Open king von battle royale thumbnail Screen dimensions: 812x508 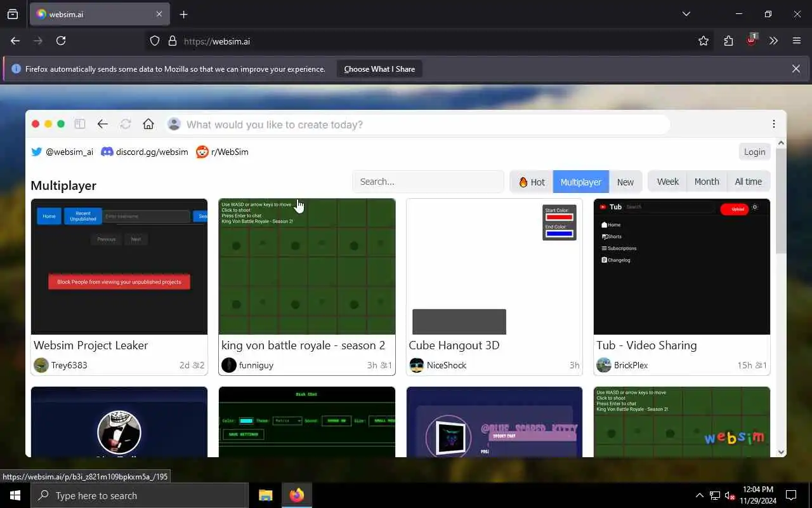pyautogui.click(x=307, y=267)
